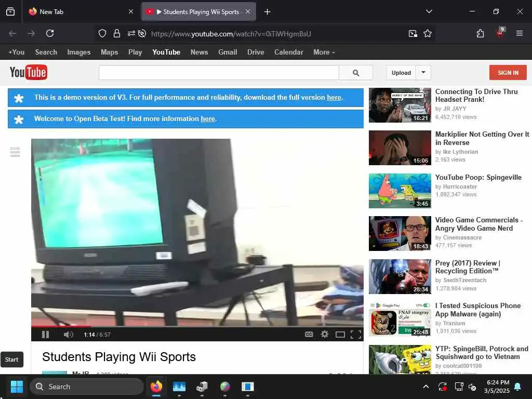Open the list all tabs chevron

click(x=429, y=11)
